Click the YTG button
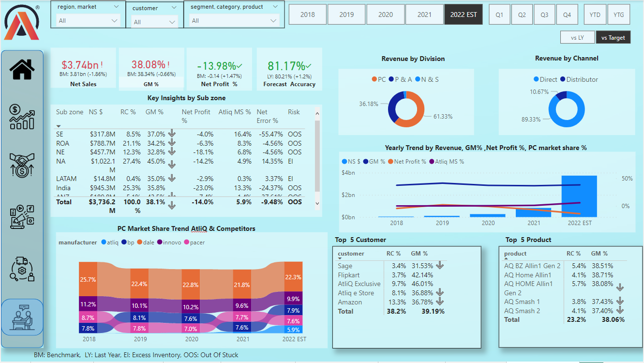The height and width of the screenshot is (363, 644). (x=619, y=14)
